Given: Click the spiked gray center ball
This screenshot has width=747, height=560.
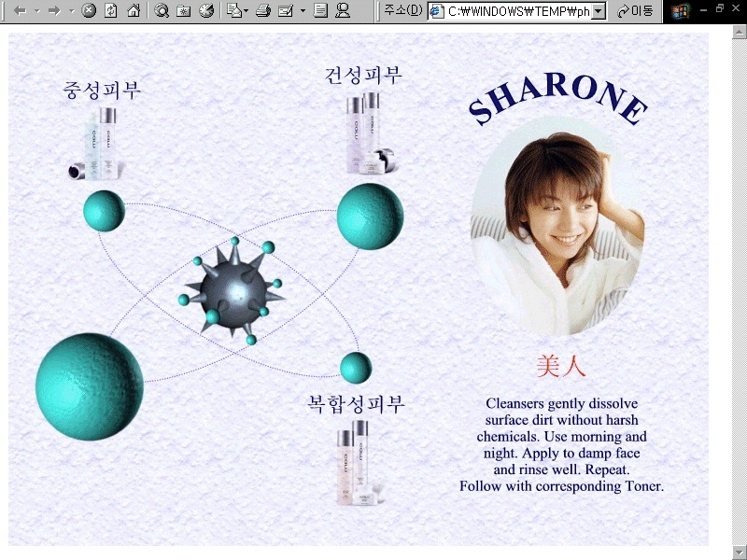Looking at the screenshot, I should click(233, 293).
